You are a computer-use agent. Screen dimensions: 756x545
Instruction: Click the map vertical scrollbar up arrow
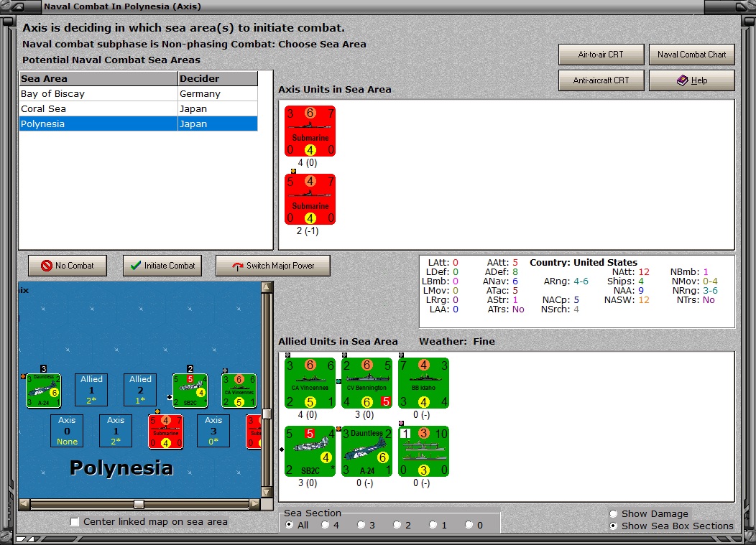tap(267, 288)
